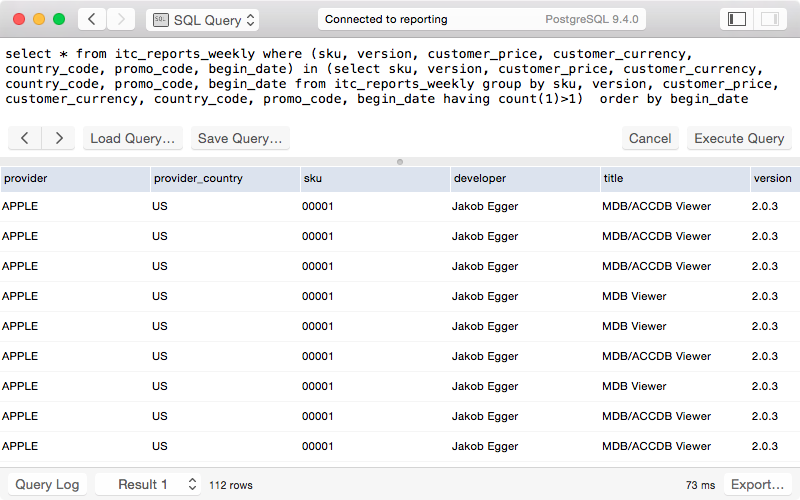Sort by the provider_country column header
The height and width of the screenshot is (500, 800).
225,179
